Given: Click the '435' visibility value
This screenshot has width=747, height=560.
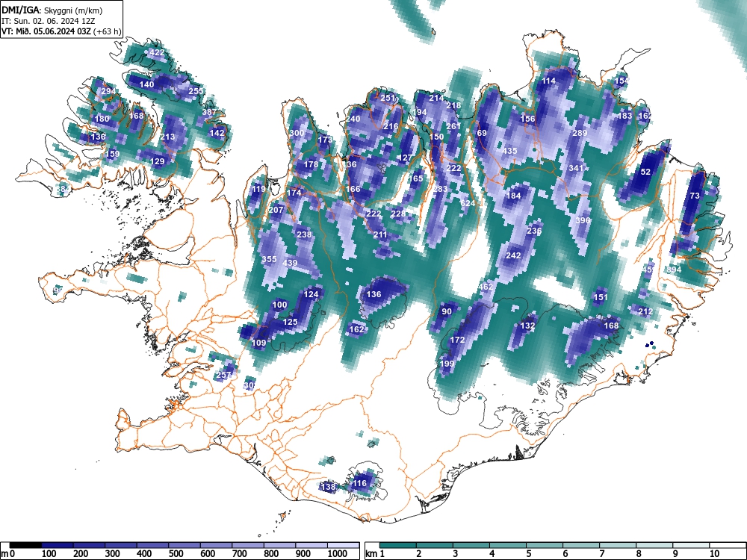Looking at the screenshot, I should point(509,151).
